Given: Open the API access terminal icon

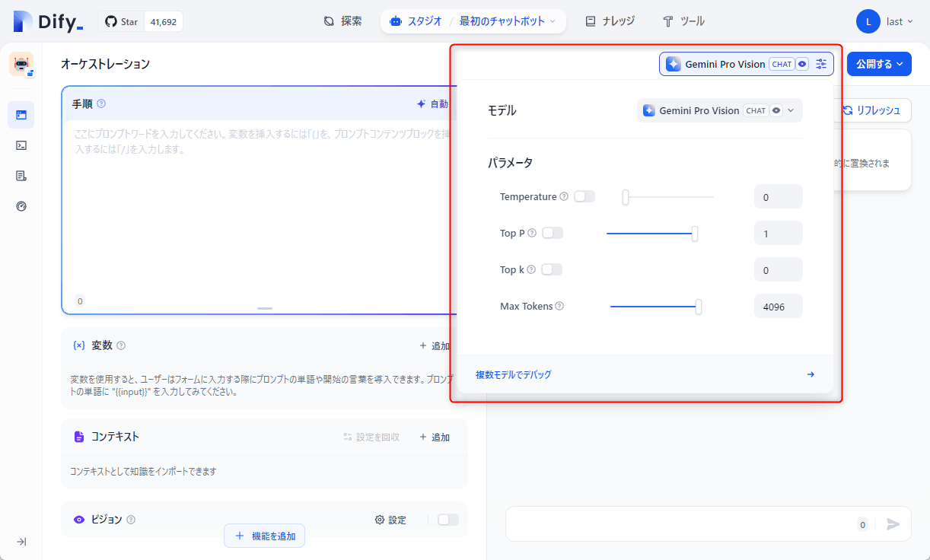Looking at the screenshot, I should 21,145.
